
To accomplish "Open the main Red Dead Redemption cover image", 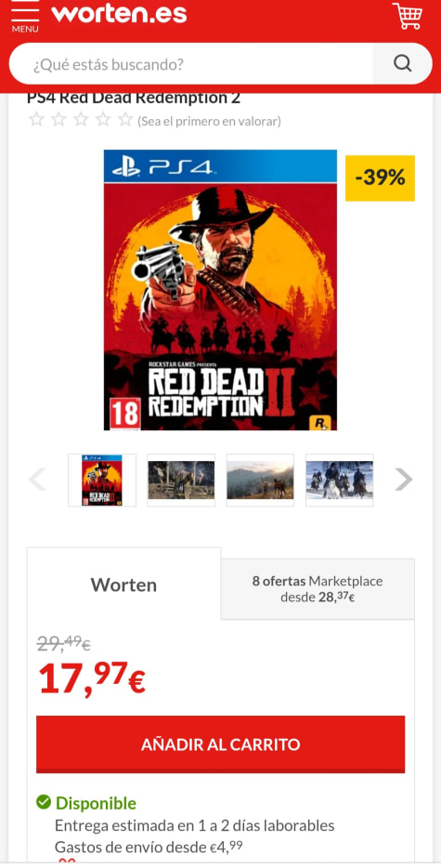I will (220, 290).
